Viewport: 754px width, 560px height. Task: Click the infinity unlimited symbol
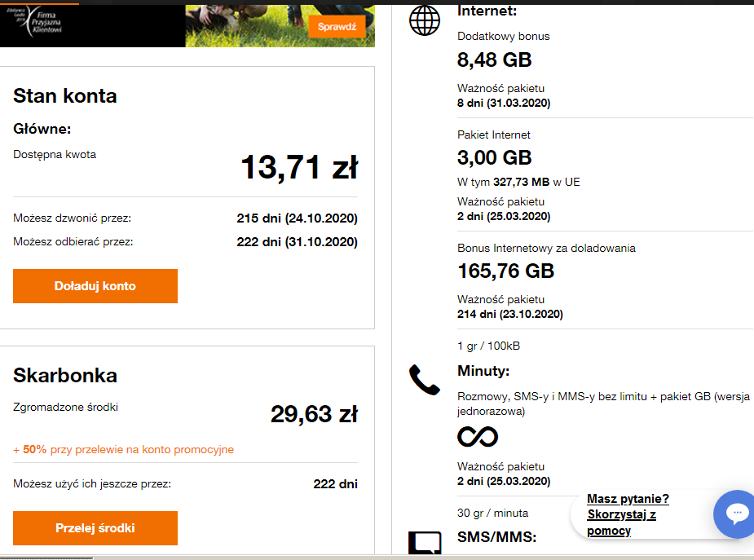pyautogui.click(x=478, y=437)
